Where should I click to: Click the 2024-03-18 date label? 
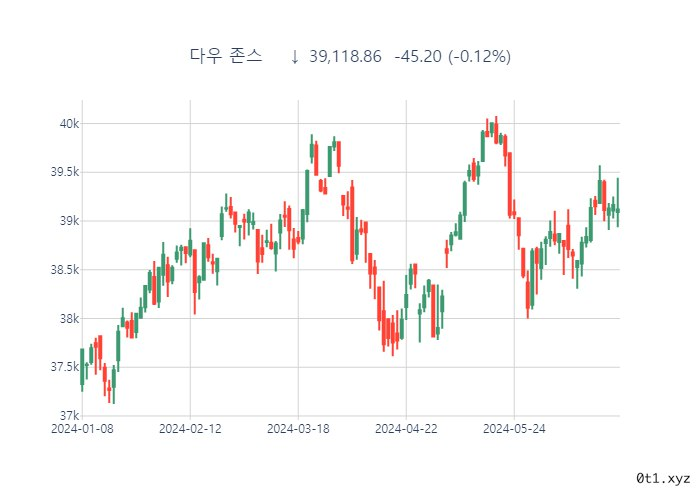point(298,429)
